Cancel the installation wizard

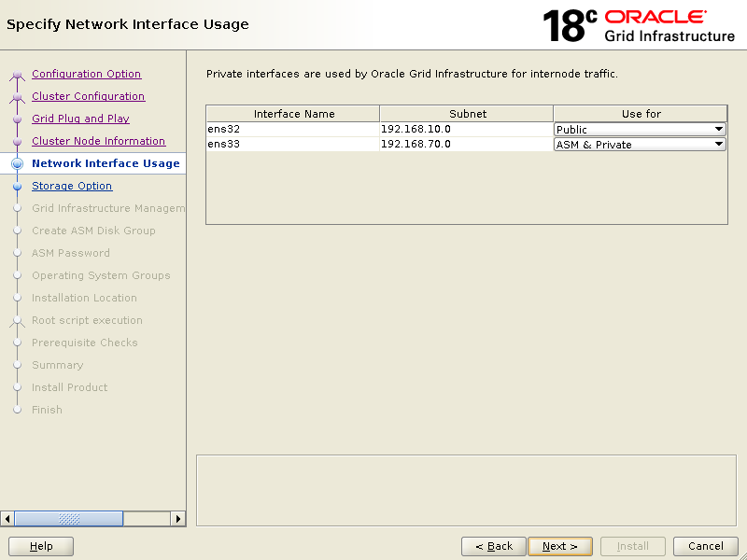click(x=706, y=546)
